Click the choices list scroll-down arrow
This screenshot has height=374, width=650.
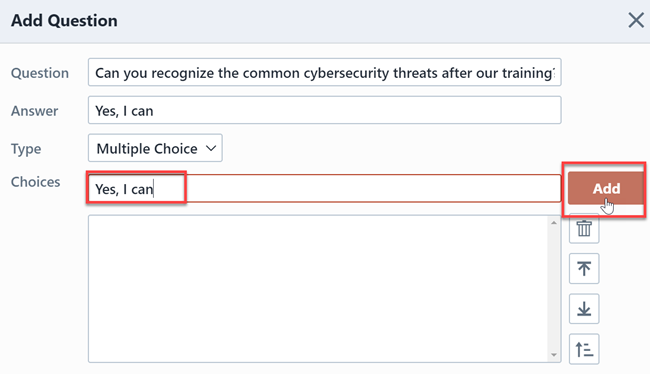(x=554, y=355)
